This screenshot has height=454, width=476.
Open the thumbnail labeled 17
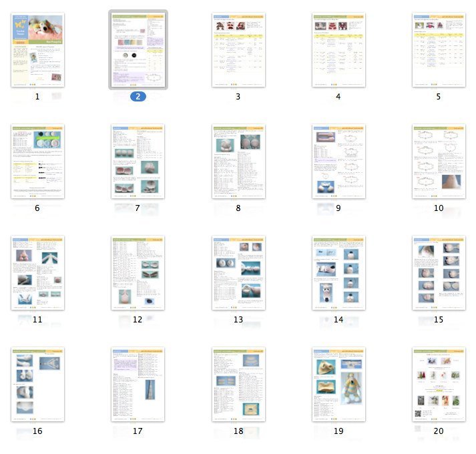point(138,385)
